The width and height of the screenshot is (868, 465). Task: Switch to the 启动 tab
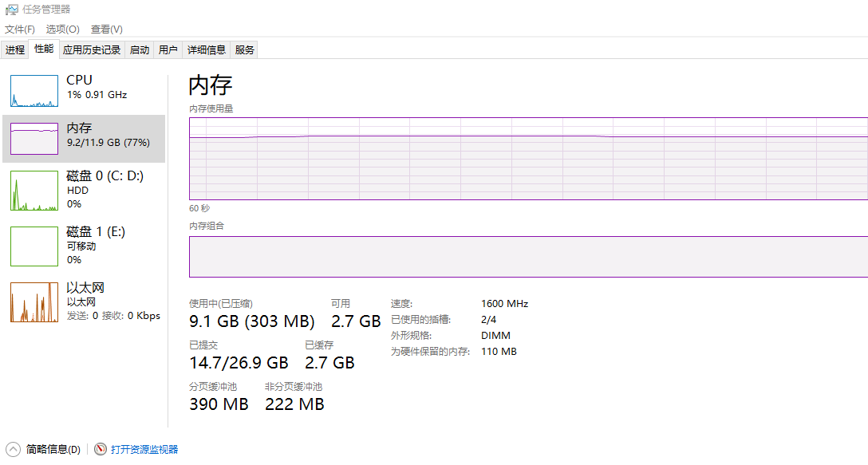140,49
